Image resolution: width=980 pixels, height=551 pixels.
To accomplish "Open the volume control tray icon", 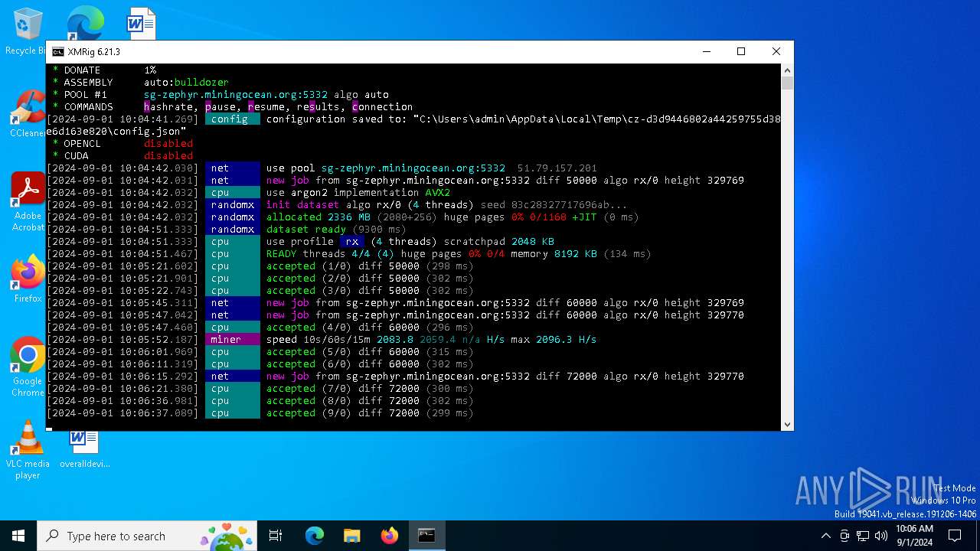I will coord(880,536).
